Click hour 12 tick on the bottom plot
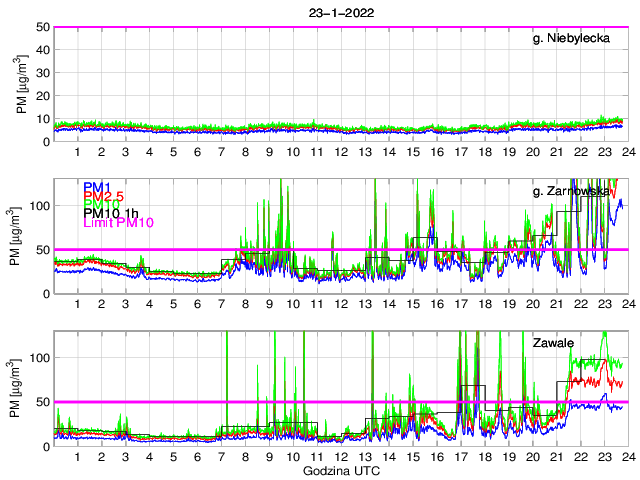This screenshot has height=480, width=640. pyautogui.click(x=341, y=457)
